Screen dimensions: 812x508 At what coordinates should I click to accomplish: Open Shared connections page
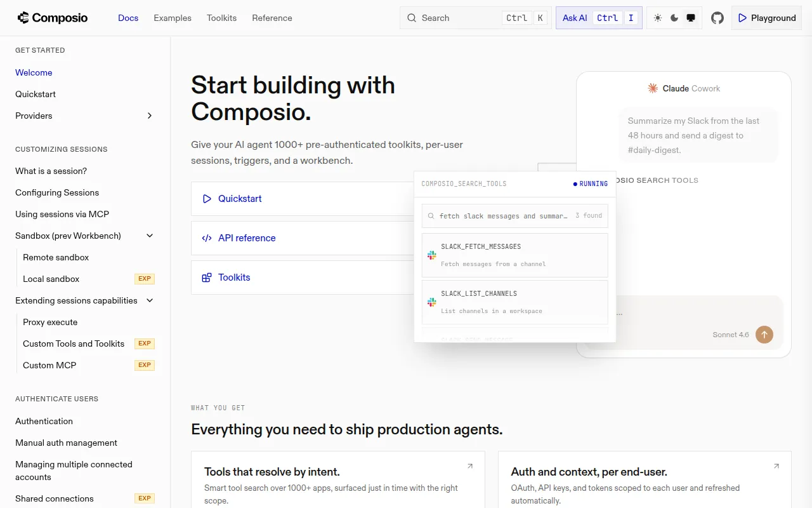[x=55, y=498]
